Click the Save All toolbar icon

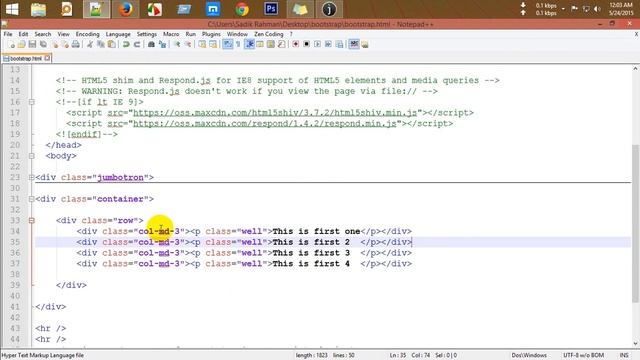coord(43,44)
